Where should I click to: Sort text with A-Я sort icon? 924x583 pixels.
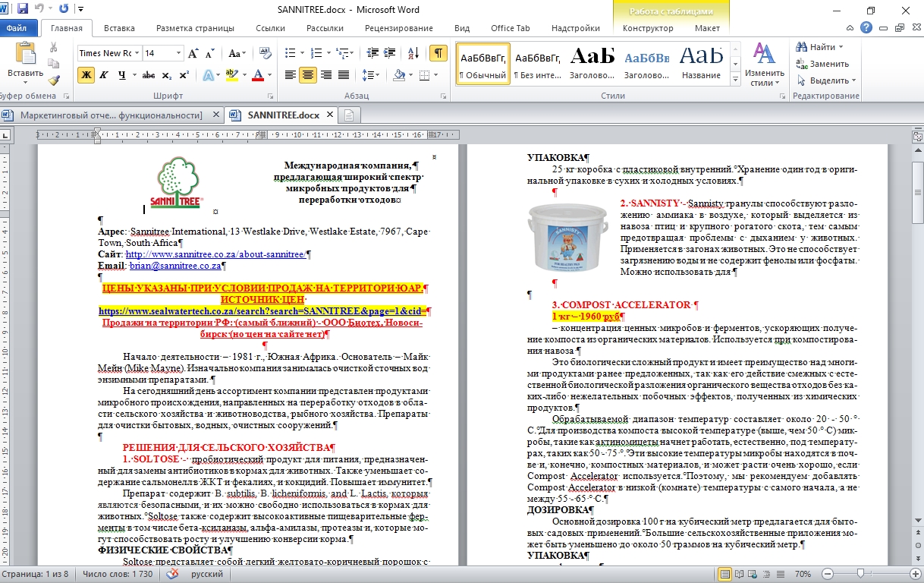(x=413, y=53)
